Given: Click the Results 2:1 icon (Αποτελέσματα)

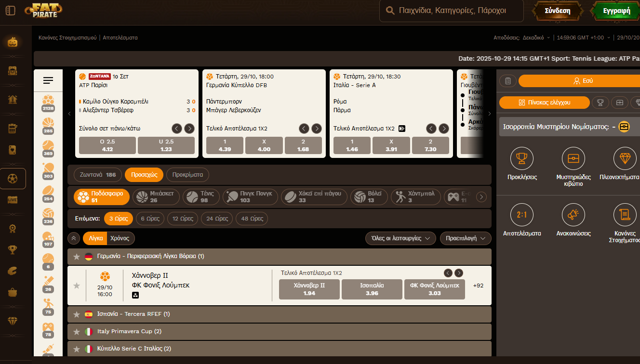Looking at the screenshot, I should [521, 215].
